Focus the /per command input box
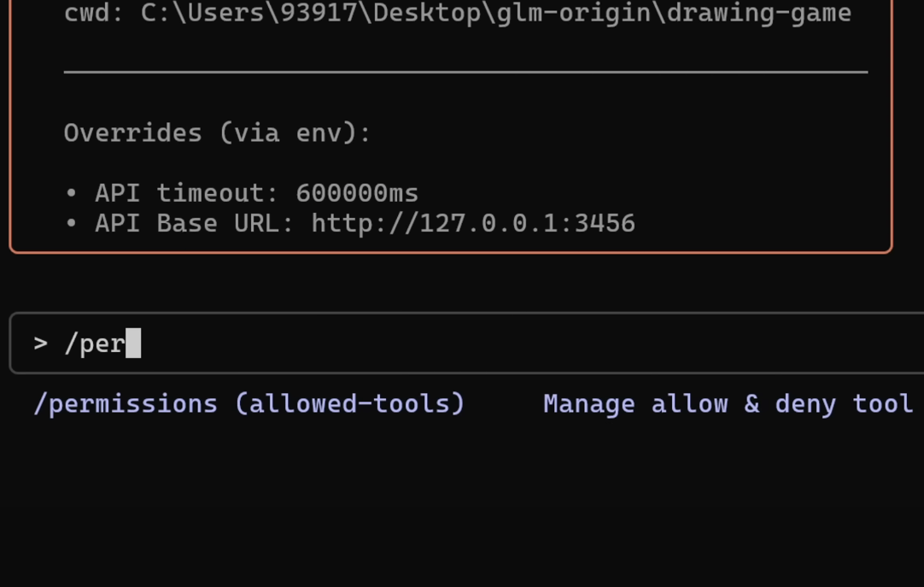 (467, 343)
